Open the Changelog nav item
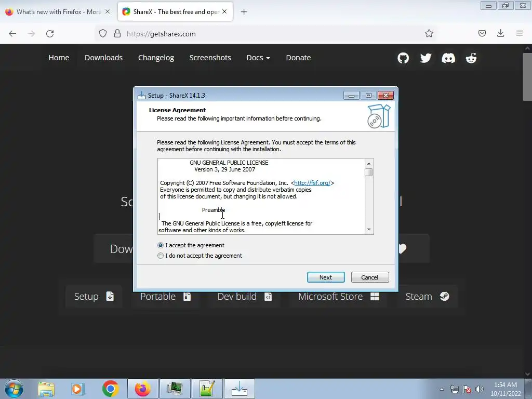The image size is (532, 399). (156, 58)
